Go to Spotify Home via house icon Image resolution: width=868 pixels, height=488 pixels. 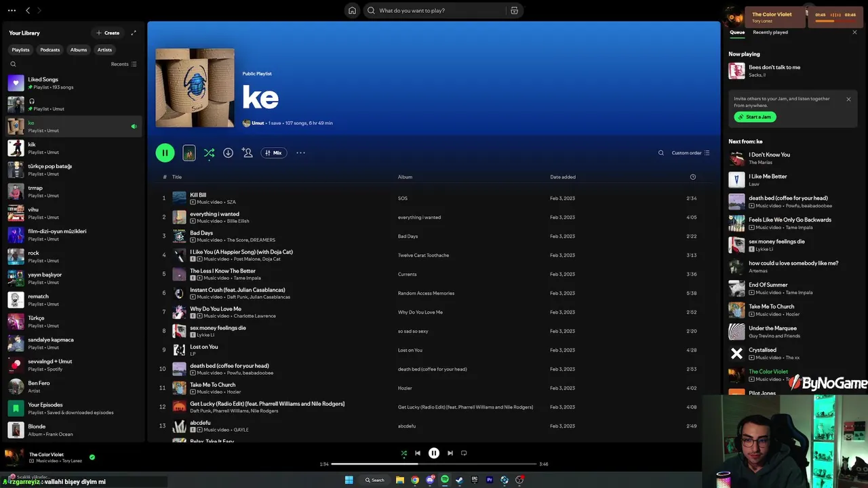(x=352, y=10)
